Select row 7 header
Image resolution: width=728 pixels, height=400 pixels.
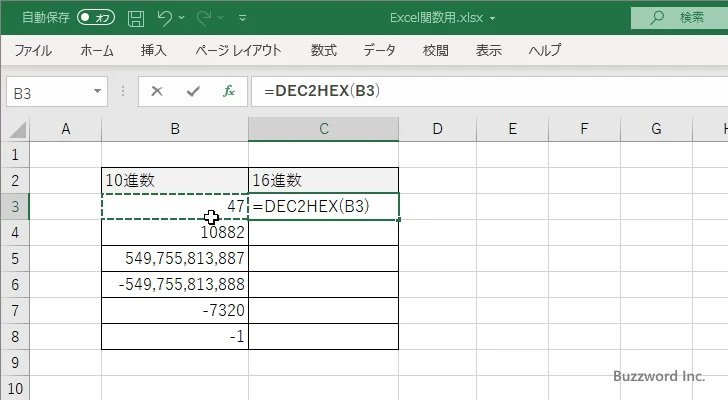15,310
